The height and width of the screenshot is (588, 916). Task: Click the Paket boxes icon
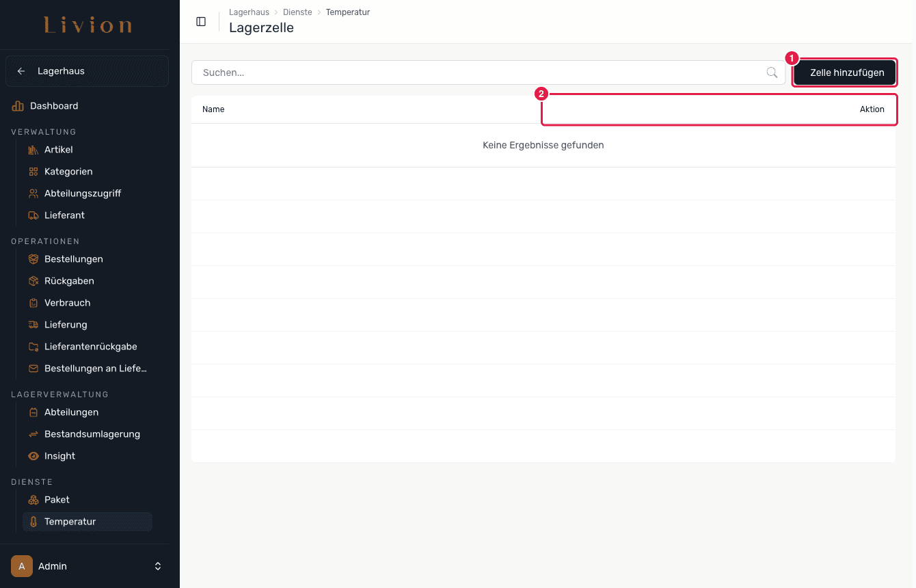click(x=33, y=500)
